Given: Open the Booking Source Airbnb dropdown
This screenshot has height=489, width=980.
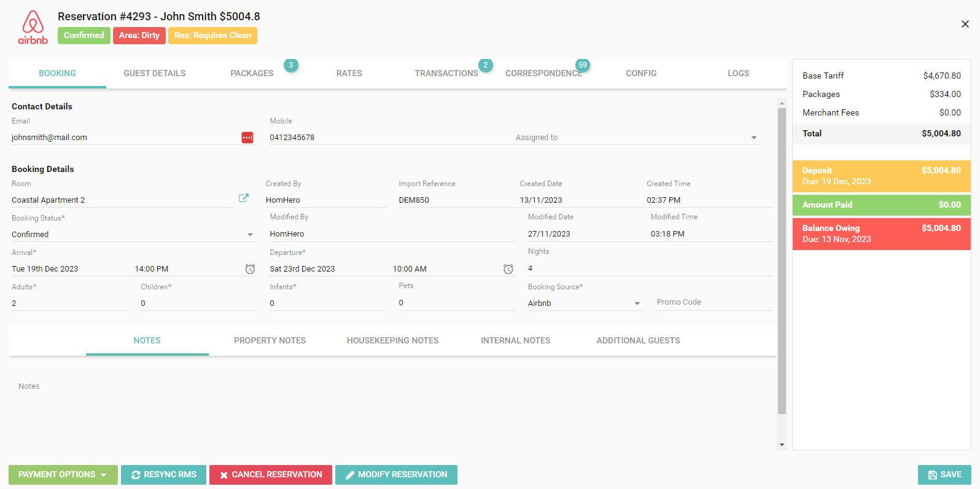Looking at the screenshot, I should point(637,303).
